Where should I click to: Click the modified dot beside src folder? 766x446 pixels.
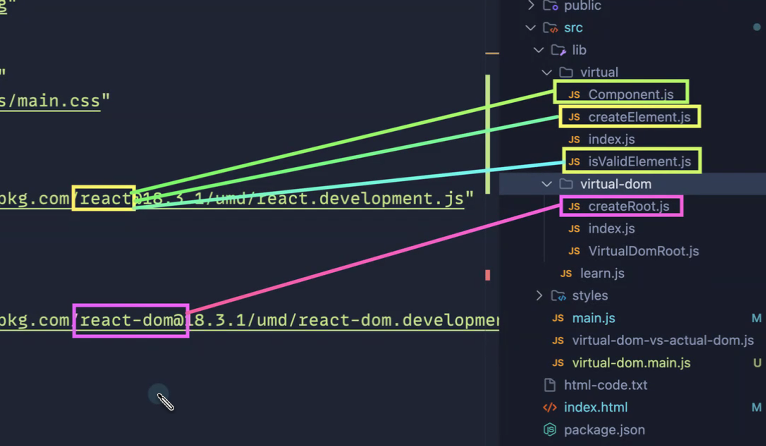pyautogui.click(x=757, y=27)
